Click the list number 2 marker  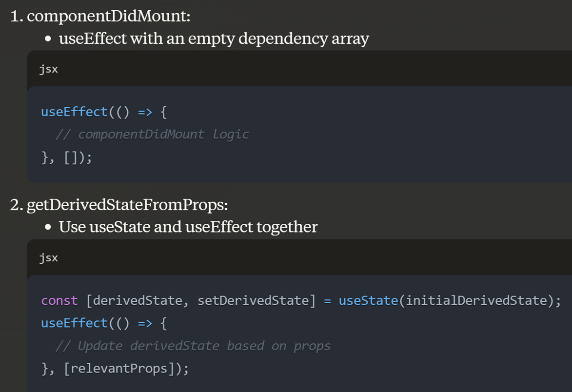pos(16,205)
